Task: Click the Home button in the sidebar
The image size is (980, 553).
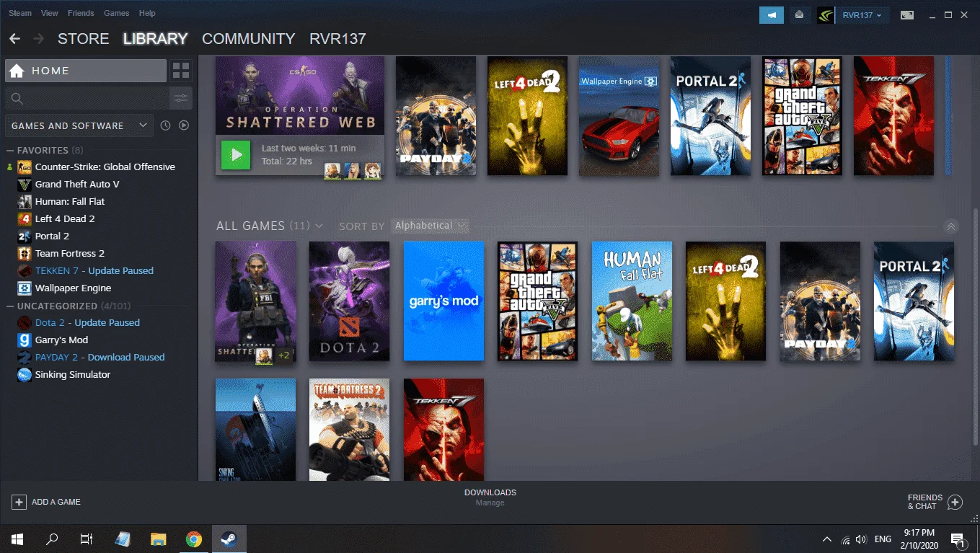Action: 86,71
